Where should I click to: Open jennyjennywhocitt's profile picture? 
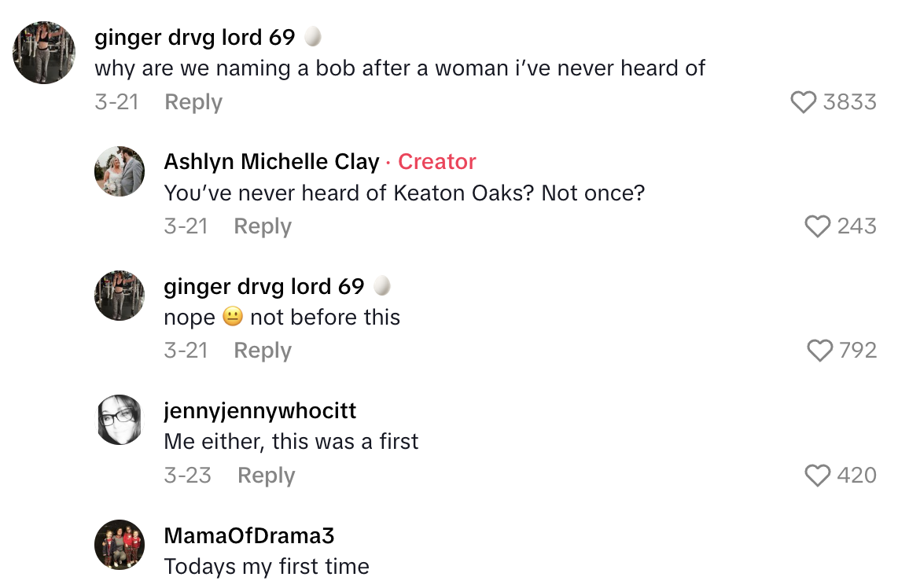(x=120, y=420)
